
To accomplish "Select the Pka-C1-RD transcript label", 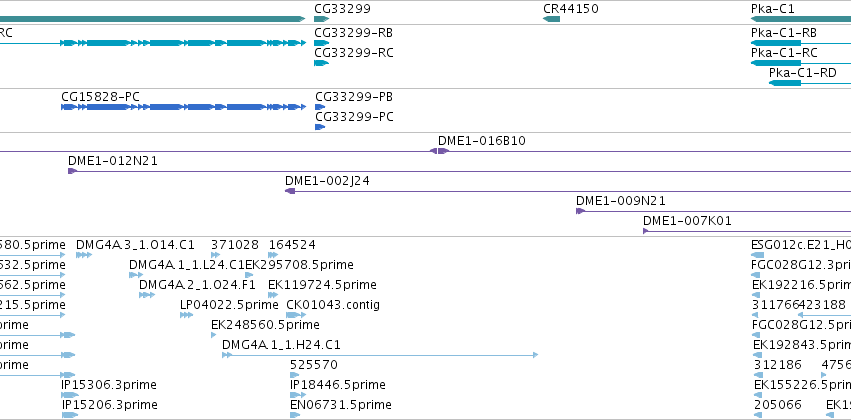I will 803,73.
